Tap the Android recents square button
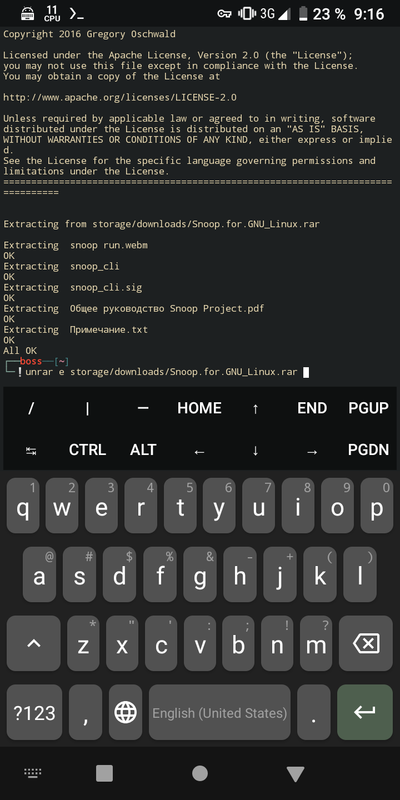Screen dimensions: 400x800 pos(105,773)
